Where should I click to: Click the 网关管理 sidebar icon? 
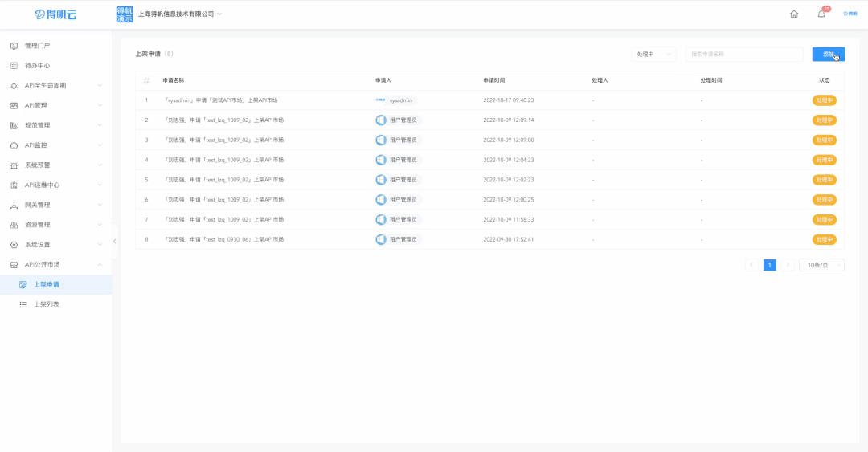14,206
